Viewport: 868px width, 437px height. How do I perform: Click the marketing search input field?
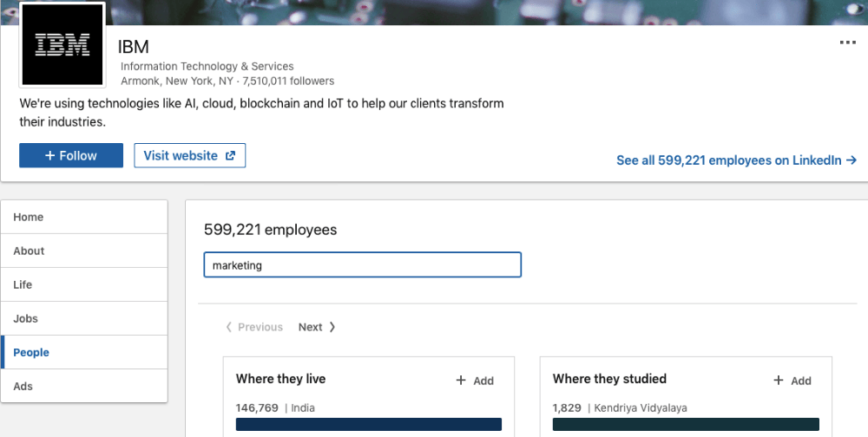coord(362,265)
